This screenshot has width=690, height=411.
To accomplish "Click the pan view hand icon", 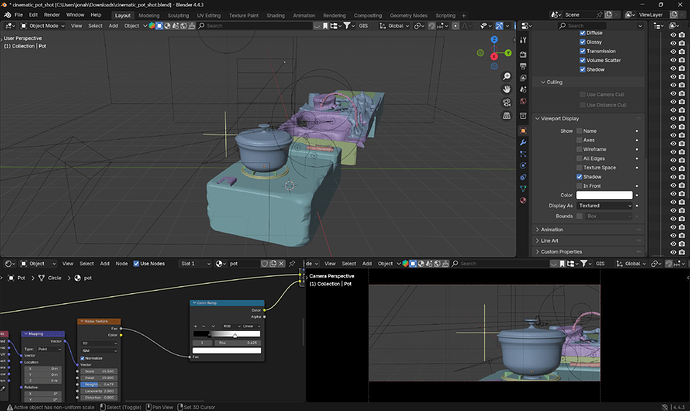I will (506, 89).
